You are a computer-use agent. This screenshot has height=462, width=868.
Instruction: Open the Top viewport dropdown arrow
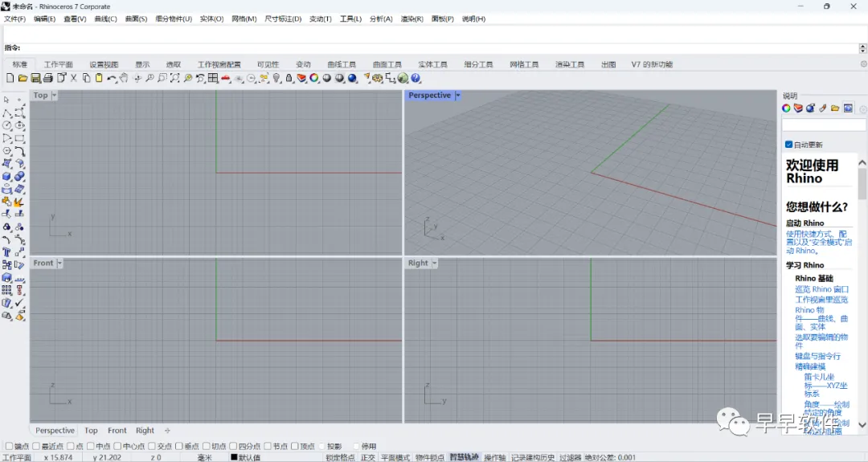[54, 95]
